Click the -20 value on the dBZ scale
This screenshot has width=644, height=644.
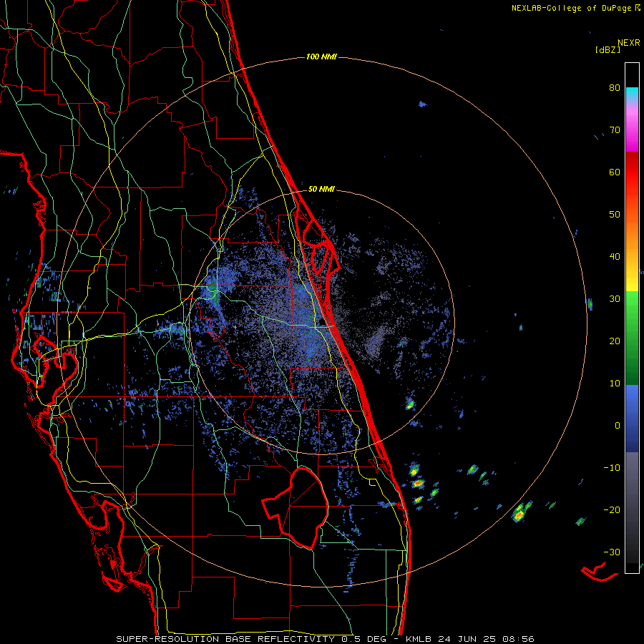pos(612,510)
